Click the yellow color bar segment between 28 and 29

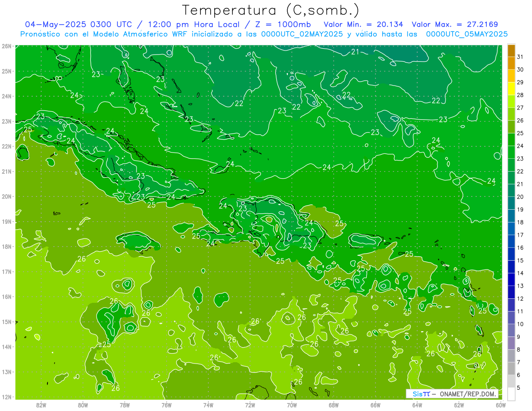pos(511,89)
